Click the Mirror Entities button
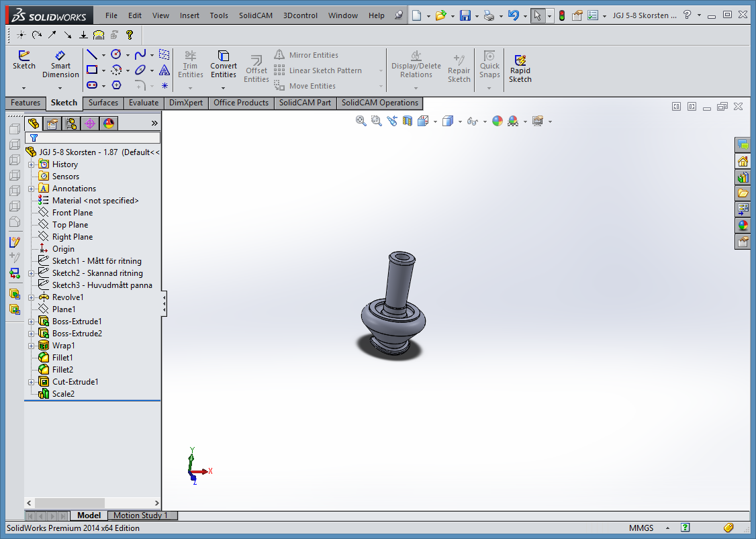Screen dimensions: 756x539 click(x=307, y=55)
